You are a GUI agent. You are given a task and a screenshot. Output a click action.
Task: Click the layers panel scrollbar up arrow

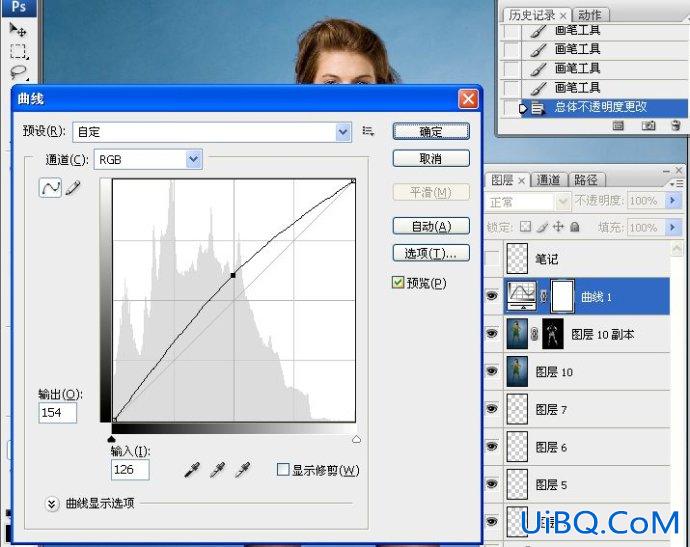point(677,249)
